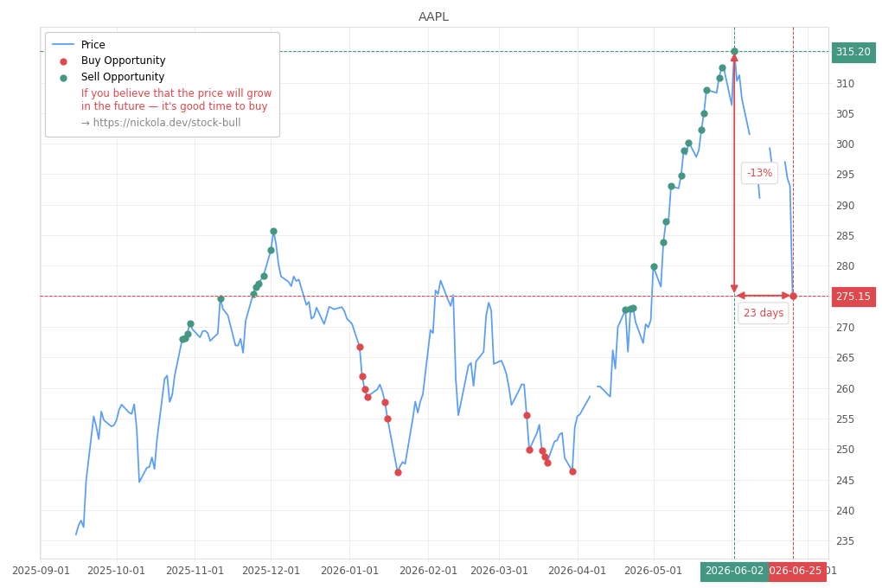Click the Sell Opportunity legend entry

(x=112, y=77)
